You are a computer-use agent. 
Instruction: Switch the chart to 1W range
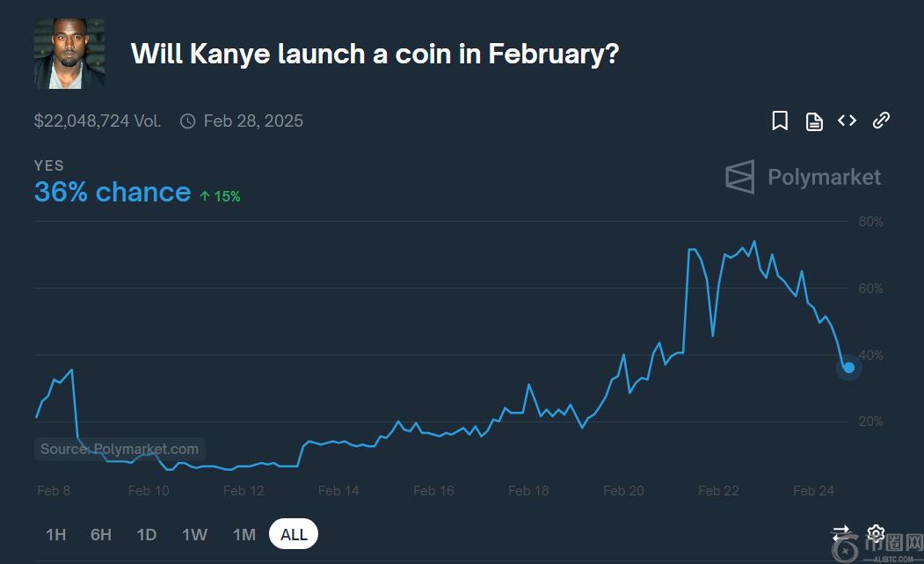click(x=194, y=534)
